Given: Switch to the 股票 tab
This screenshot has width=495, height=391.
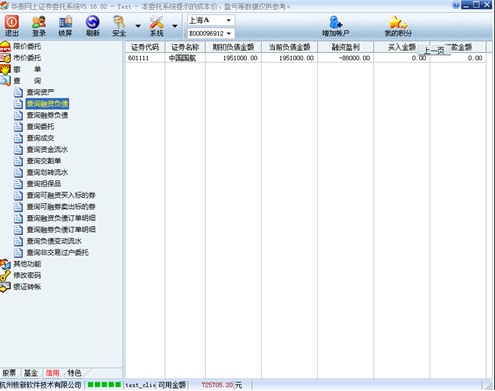Looking at the screenshot, I should 9,373.
